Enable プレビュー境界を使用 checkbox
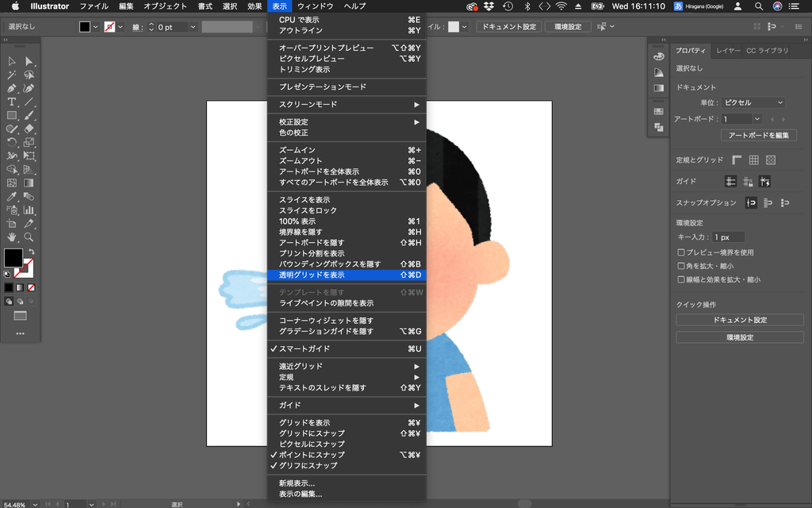This screenshot has height=508, width=812. coord(681,252)
